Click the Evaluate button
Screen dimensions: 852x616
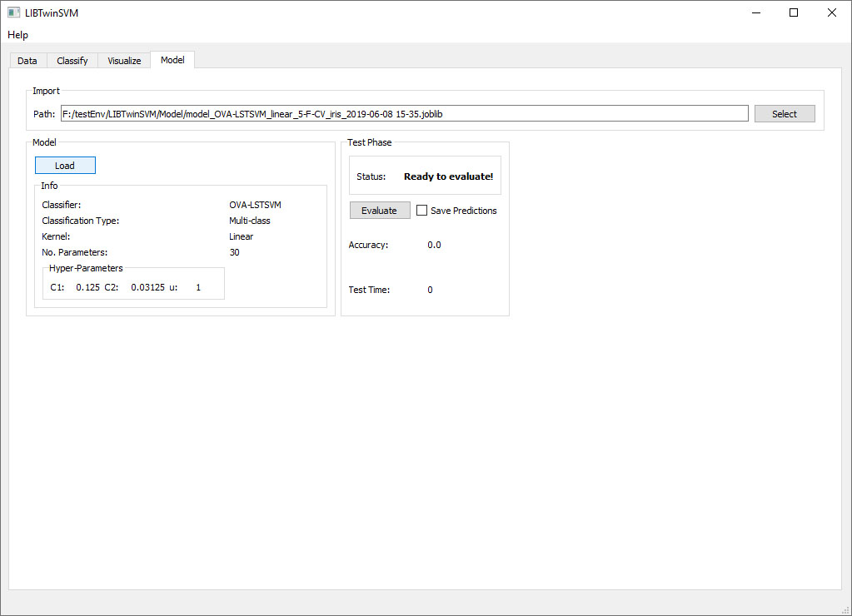click(x=379, y=211)
